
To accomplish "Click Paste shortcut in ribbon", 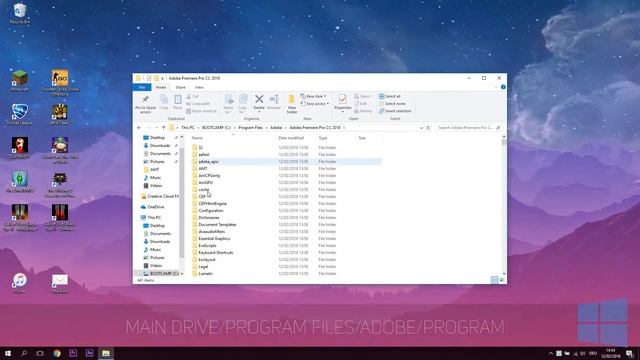I will (x=201, y=111).
